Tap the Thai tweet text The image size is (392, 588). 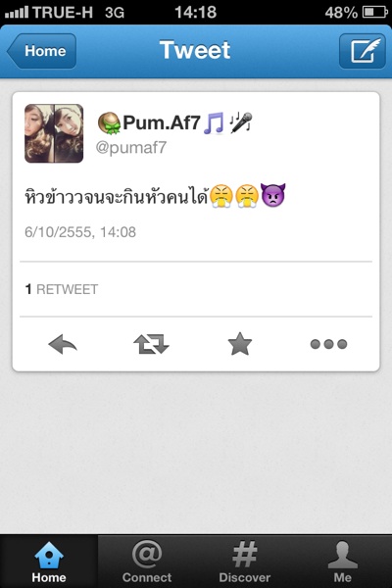(155, 195)
